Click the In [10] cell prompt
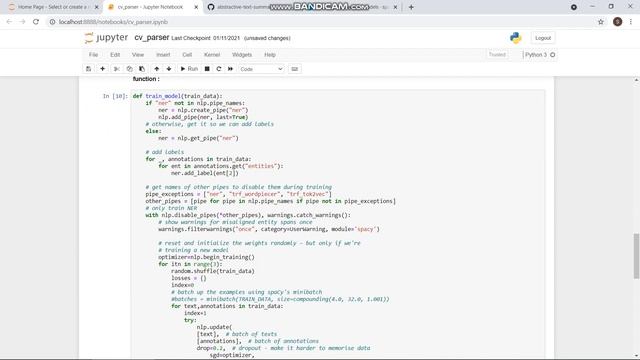The image size is (640, 360). coord(115,96)
